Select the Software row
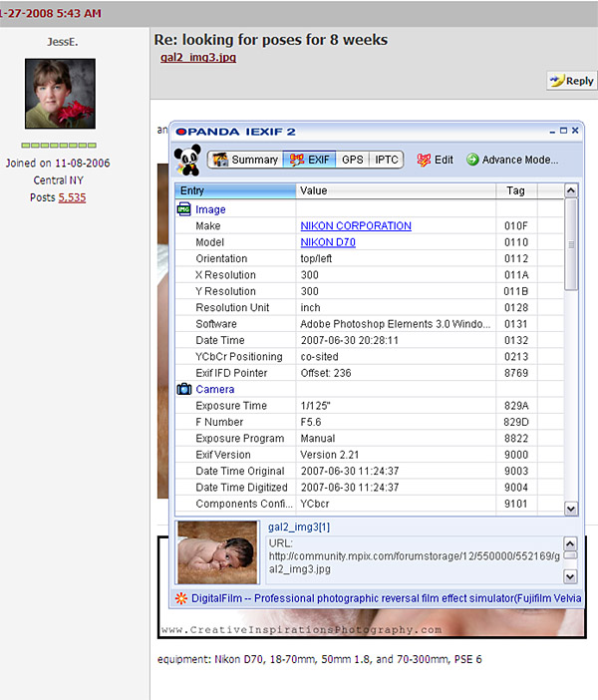Screen dimensions: 598x700 pyautogui.click(x=369, y=324)
